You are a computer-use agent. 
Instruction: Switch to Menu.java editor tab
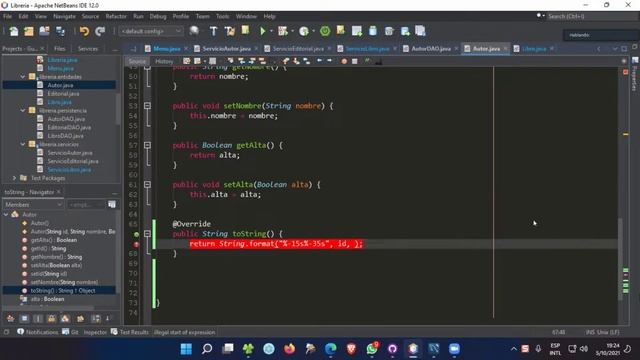[x=167, y=49]
